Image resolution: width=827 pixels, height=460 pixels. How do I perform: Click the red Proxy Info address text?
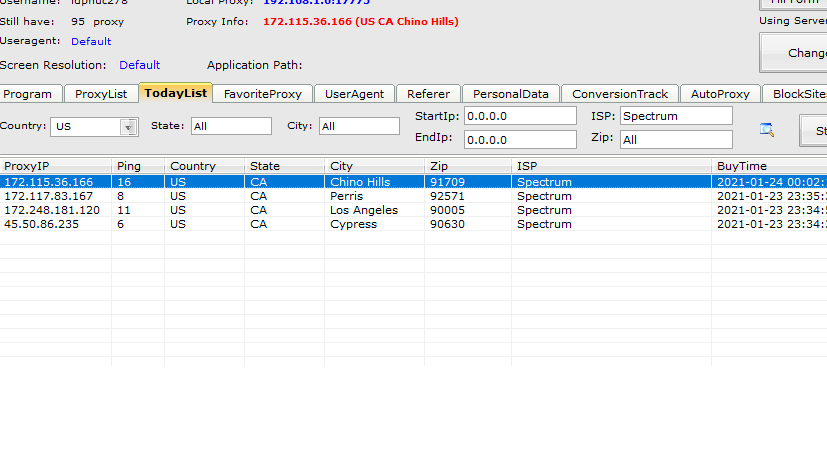click(361, 22)
